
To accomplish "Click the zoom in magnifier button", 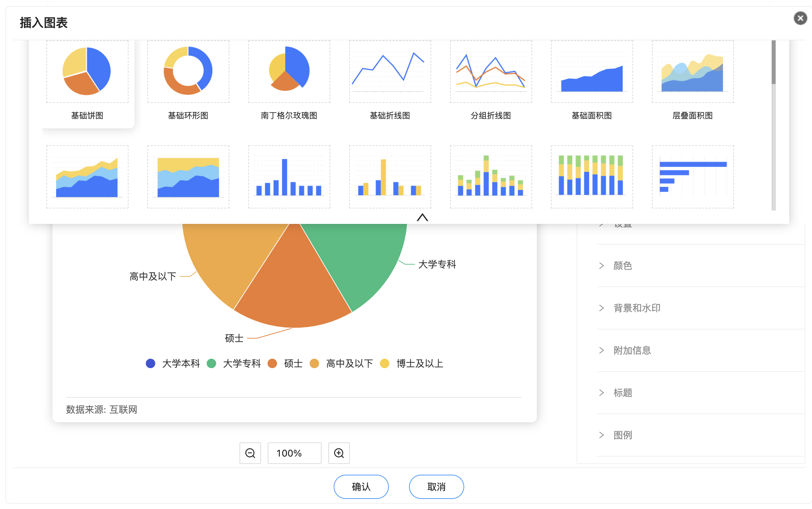I will point(339,453).
